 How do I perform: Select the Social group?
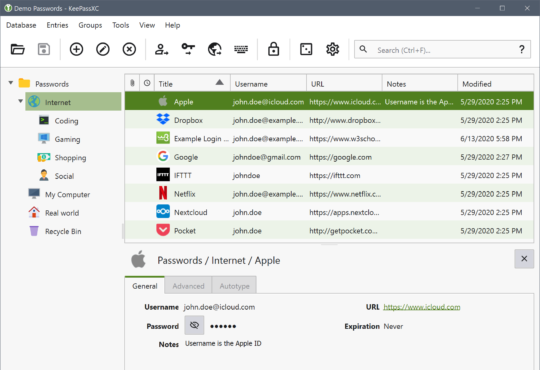tap(64, 176)
